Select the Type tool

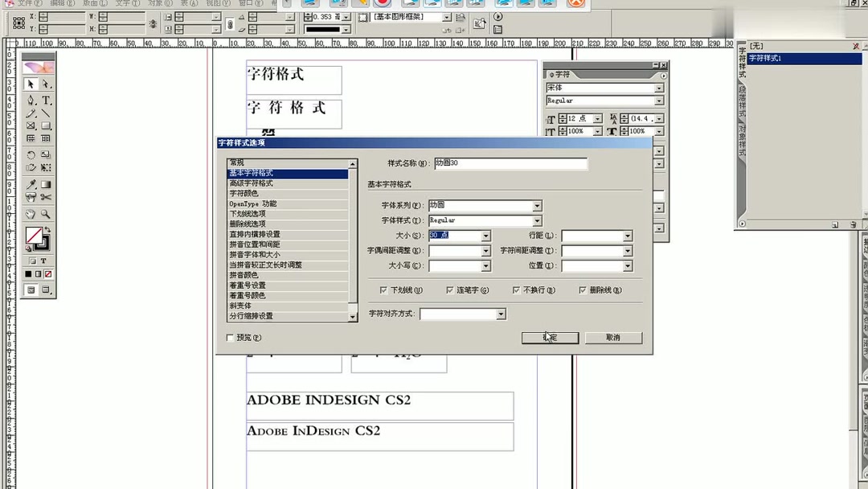pos(46,98)
